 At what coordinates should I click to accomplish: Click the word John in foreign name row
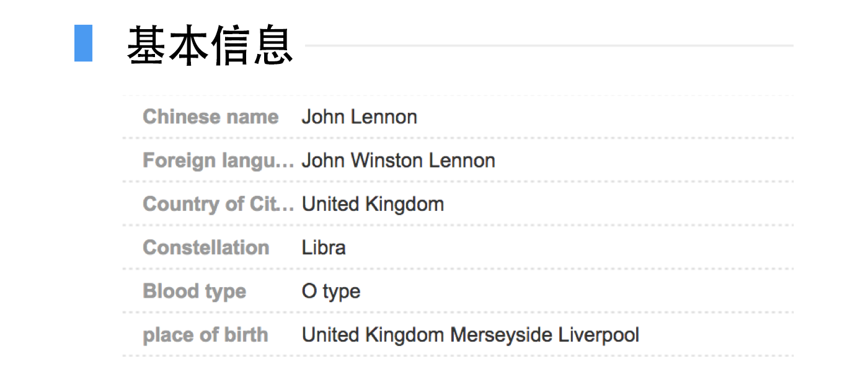click(324, 161)
